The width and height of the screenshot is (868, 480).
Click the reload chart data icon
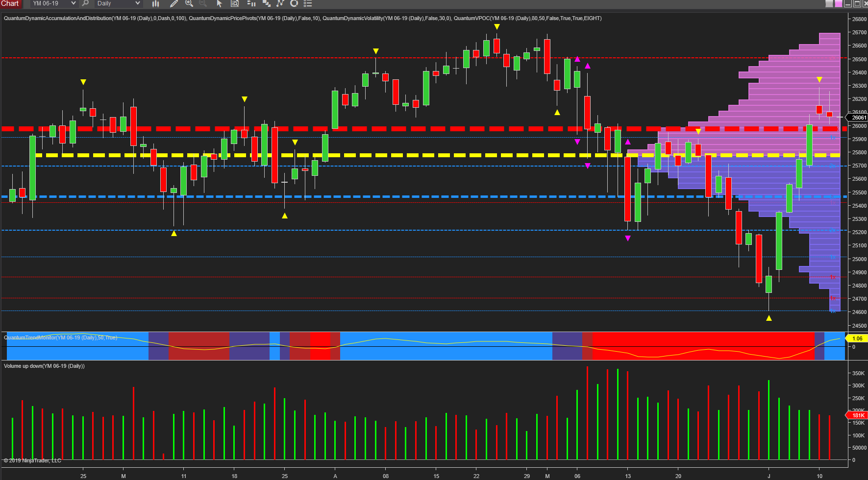294,3
